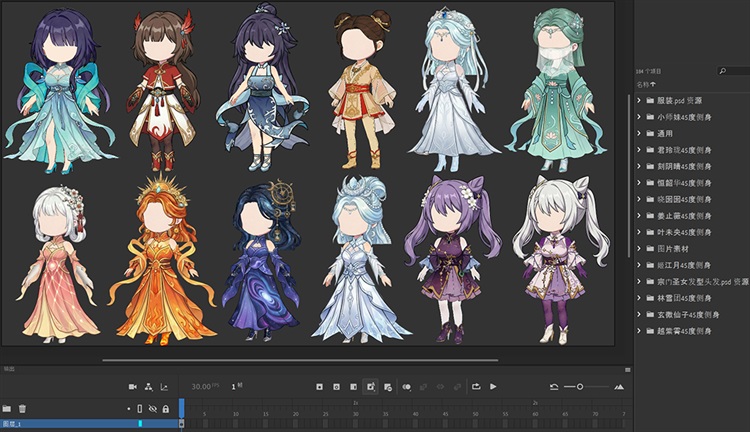This screenshot has height=432, width=750.
Task: Click the layer depth graph icon
Action: point(164,386)
